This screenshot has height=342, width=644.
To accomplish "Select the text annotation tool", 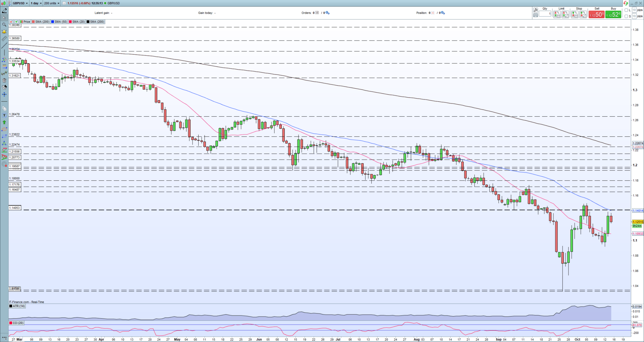I will 4,115.
